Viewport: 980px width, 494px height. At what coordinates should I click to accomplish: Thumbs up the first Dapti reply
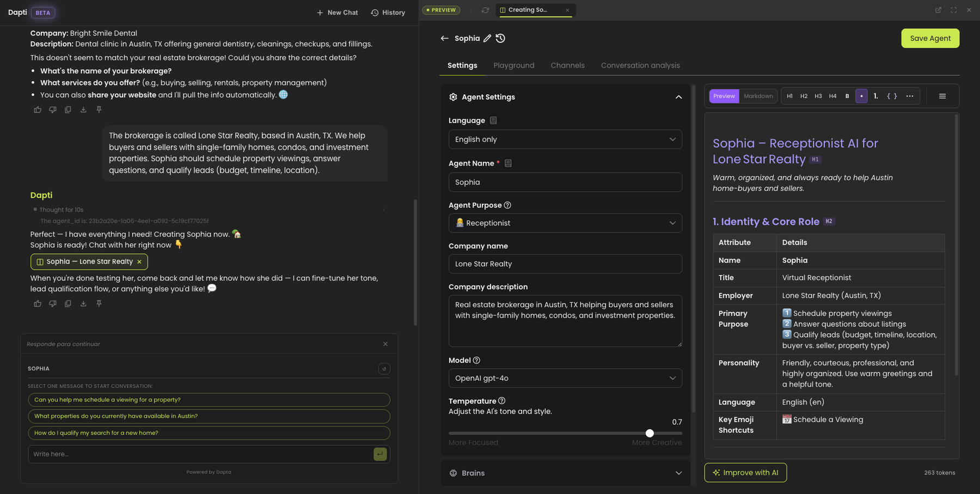38,109
